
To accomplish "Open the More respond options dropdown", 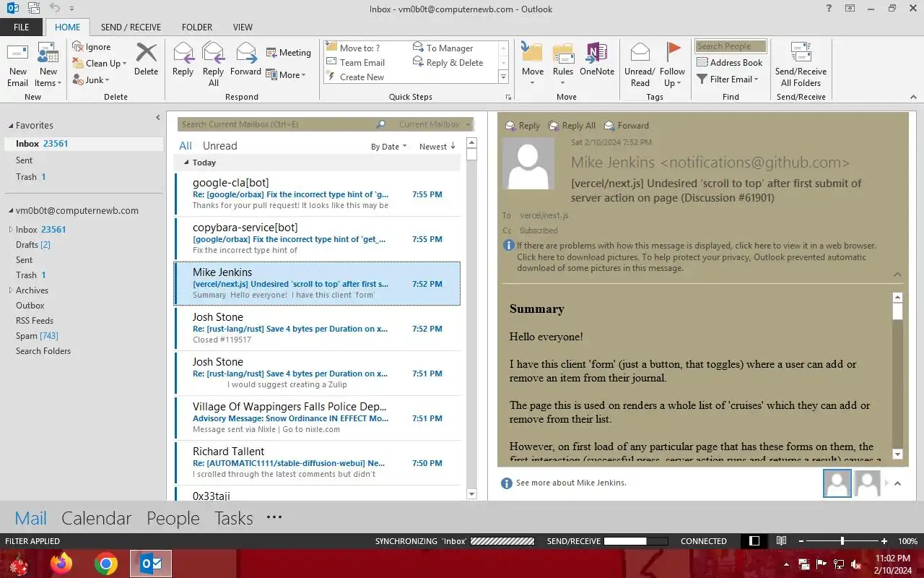I will (x=286, y=74).
